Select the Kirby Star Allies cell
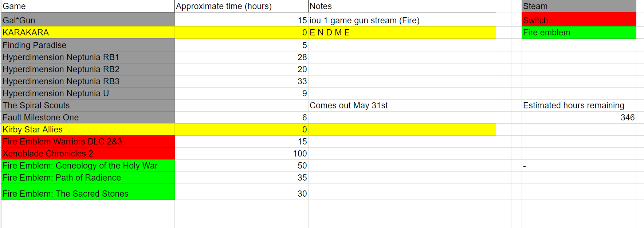 (88, 130)
